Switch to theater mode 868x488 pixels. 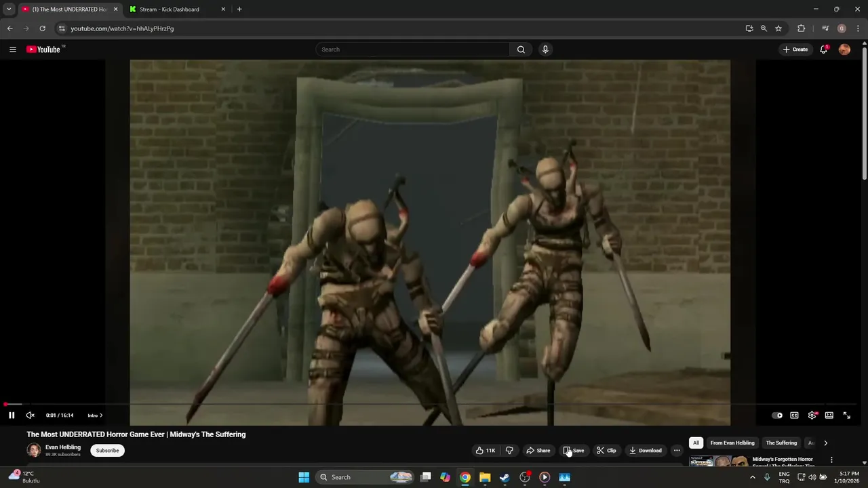pos(829,415)
